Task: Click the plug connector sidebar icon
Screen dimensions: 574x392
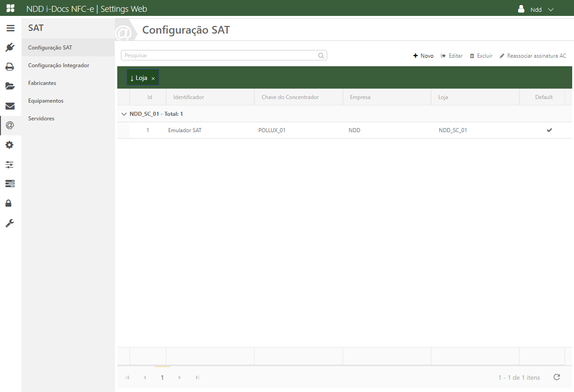Action: pos(10,47)
